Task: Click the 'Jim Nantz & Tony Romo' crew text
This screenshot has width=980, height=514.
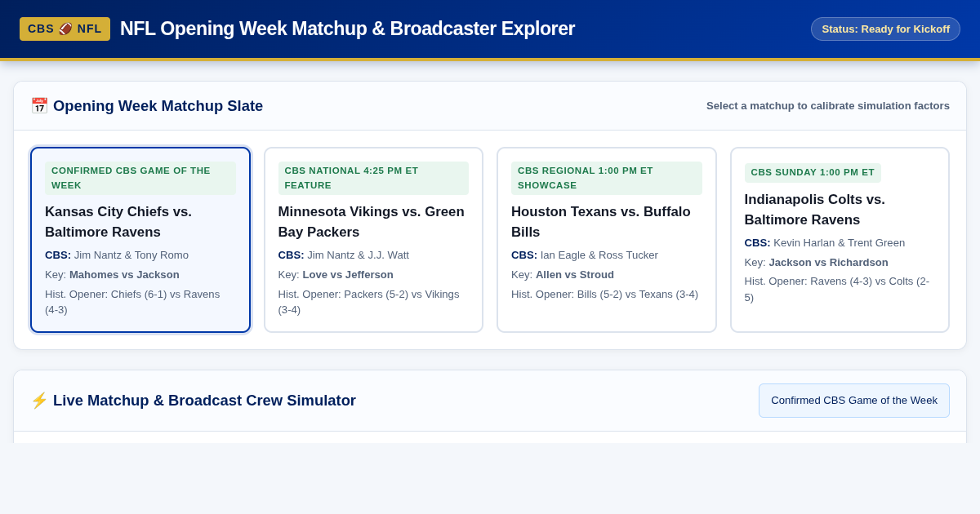Action: coord(131,255)
